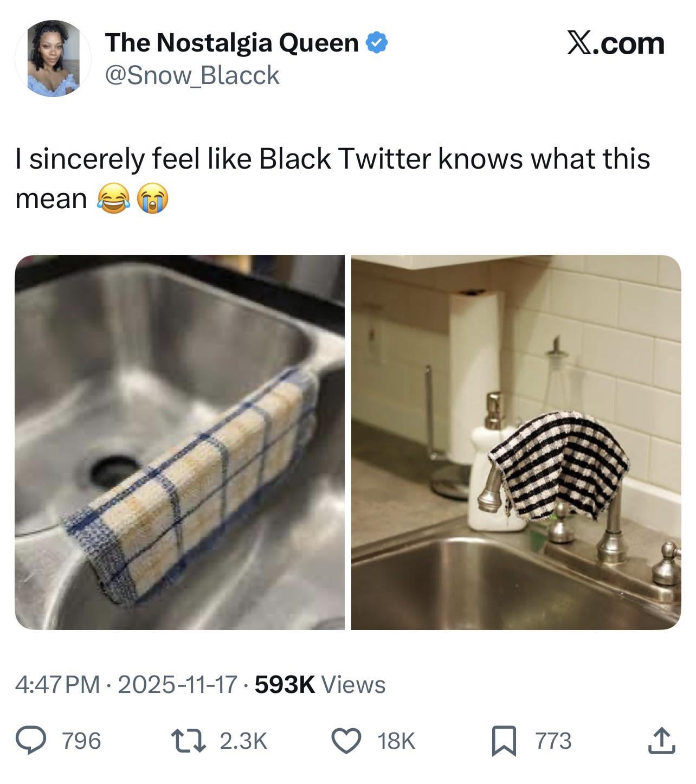Image resolution: width=696 pixels, height=784 pixels.
Task: Open the striped rag on faucet photo
Action: 516,442
